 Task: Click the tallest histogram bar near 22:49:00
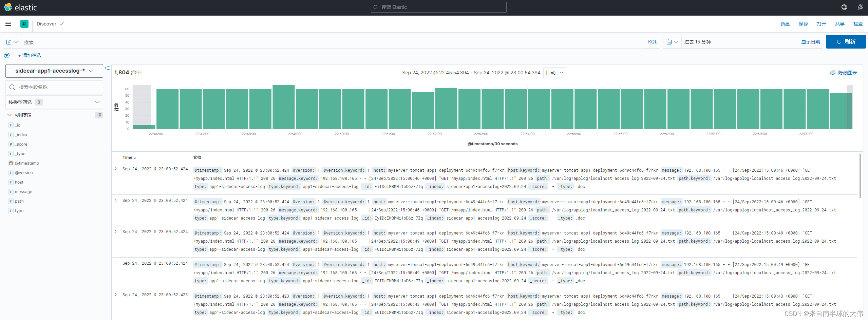point(284,107)
